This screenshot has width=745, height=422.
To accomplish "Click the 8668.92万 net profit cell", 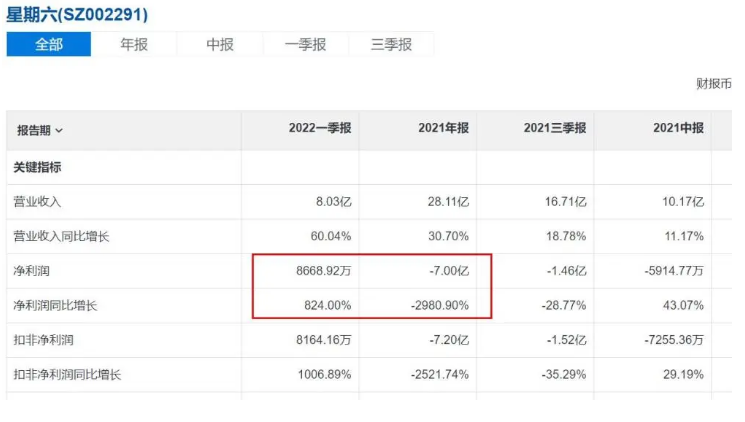I will [x=322, y=271].
